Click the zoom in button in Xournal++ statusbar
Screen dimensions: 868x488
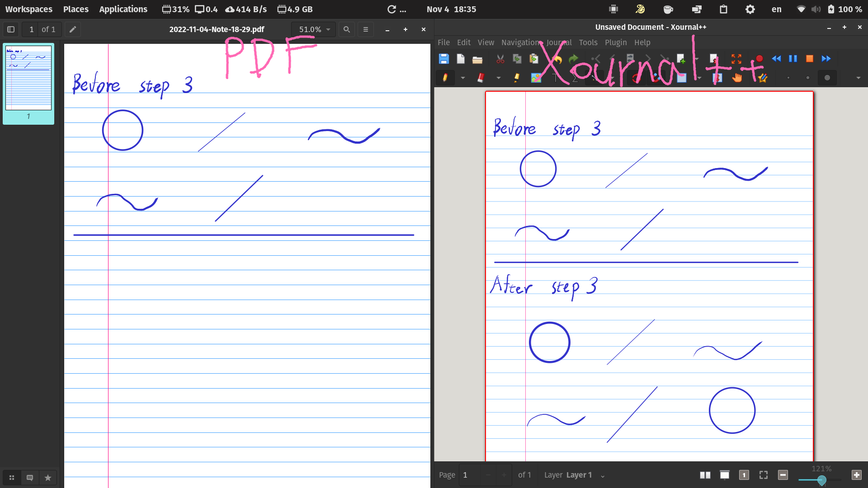coord(856,475)
